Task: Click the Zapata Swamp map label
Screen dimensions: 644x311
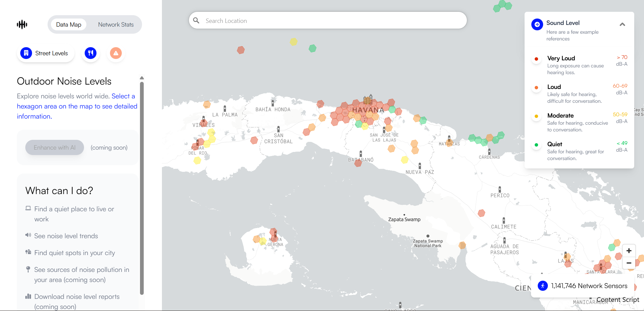Action: 404,219
